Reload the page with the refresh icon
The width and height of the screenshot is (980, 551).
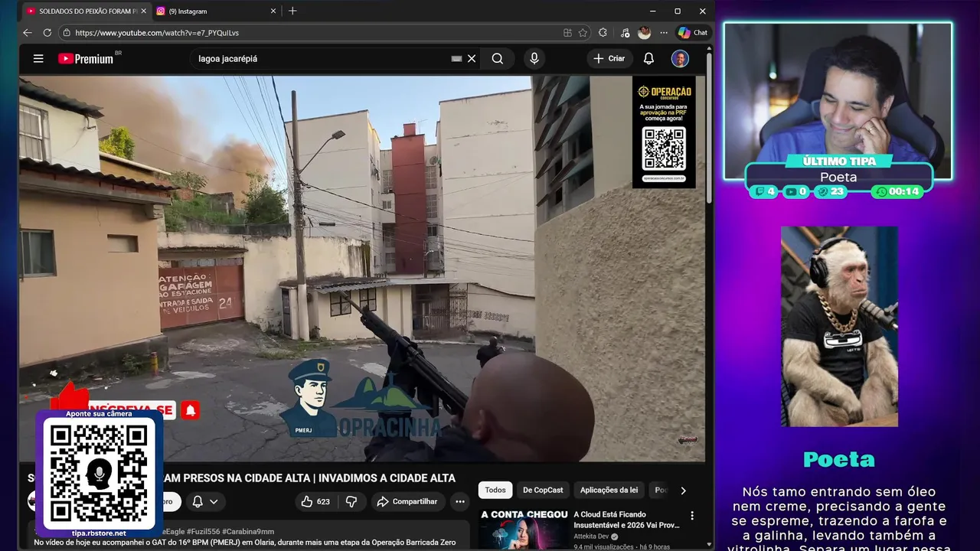coord(47,33)
